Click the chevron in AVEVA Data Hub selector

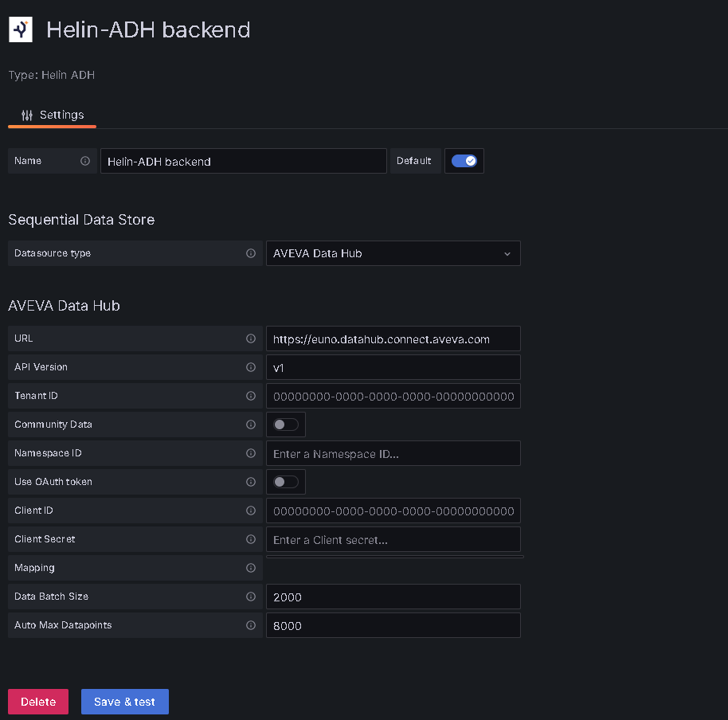click(507, 254)
